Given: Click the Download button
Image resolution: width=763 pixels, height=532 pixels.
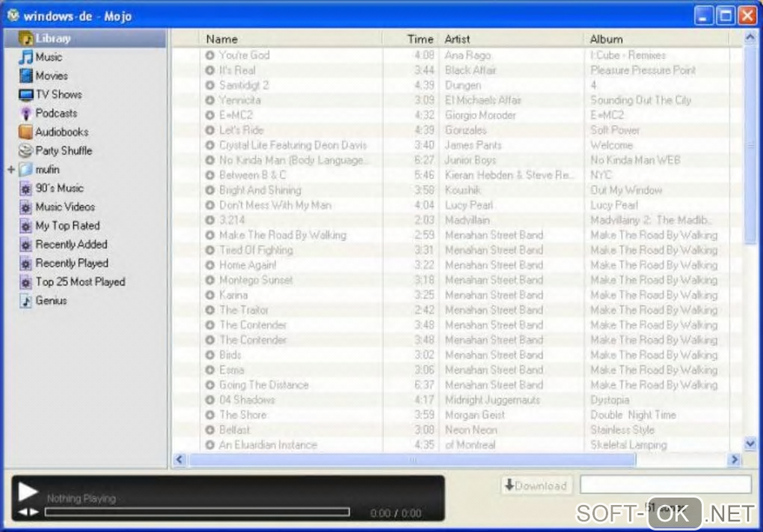Looking at the screenshot, I should pyautogui.click(x=536, y=486).
